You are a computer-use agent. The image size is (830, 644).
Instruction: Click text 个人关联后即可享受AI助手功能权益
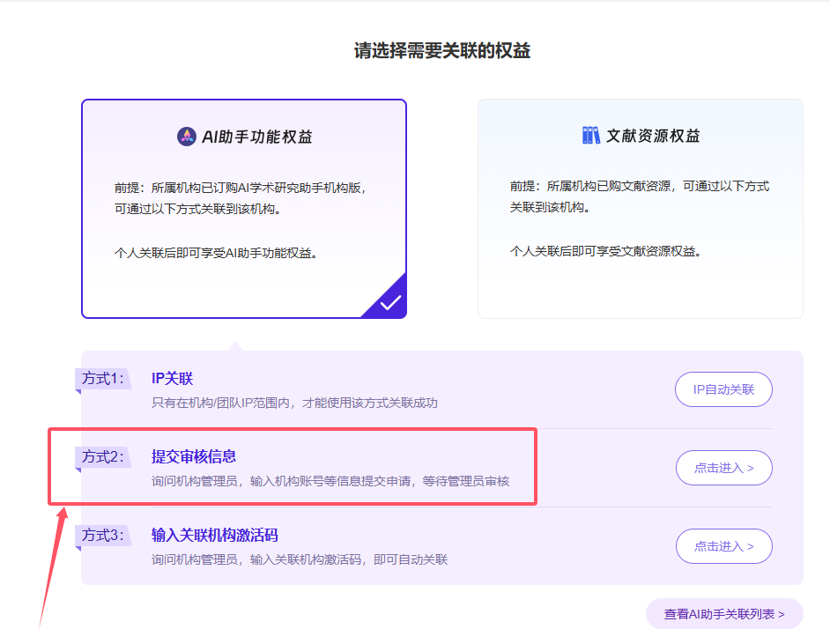[216, 254]
